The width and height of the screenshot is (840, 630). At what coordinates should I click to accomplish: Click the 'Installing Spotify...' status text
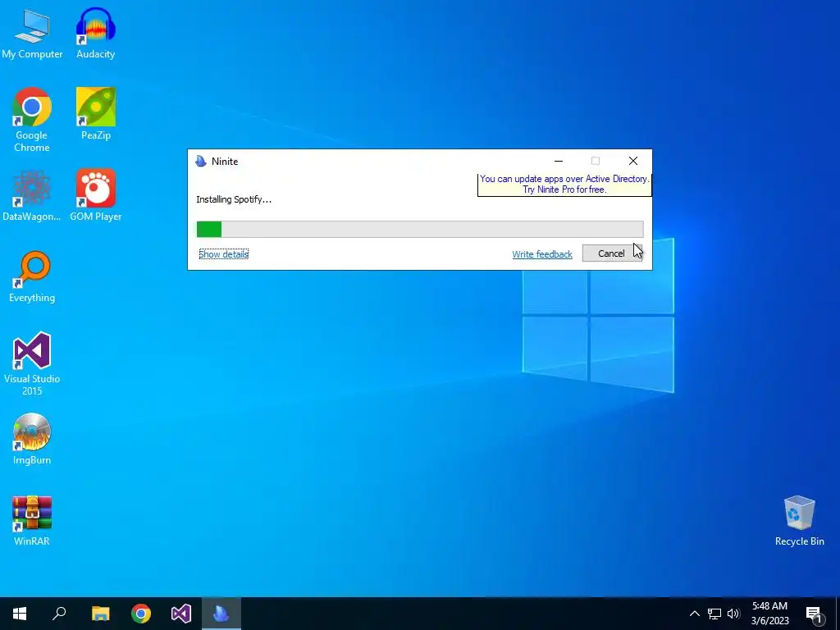click(234, 199)
